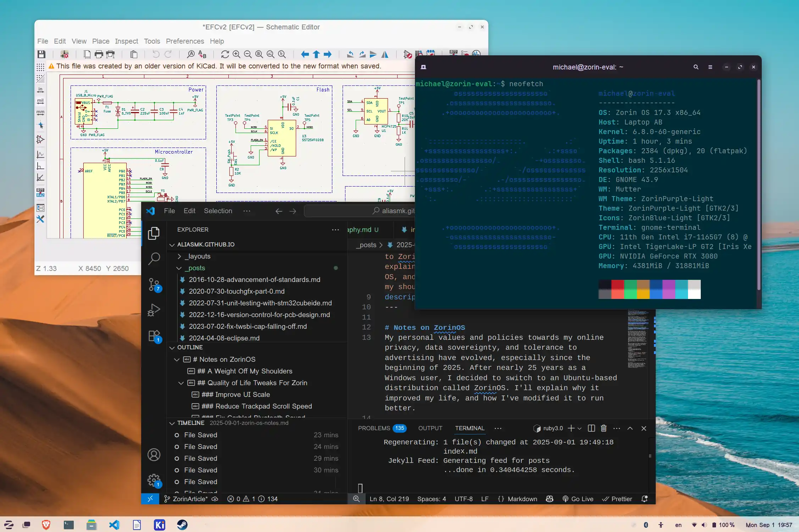Screen dimensions: 799x532
Task: Click the mirror horizontally toolbar icon
Action: tap(385, 54)
